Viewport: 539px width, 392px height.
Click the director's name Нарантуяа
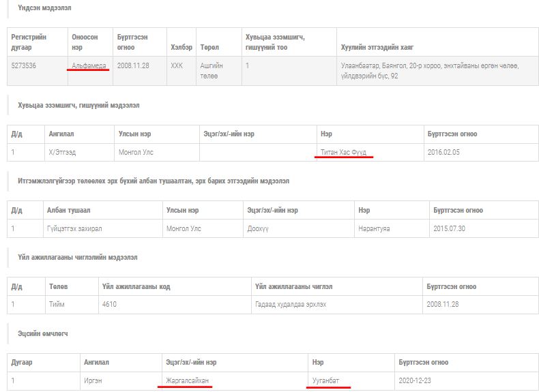pos(374,228)
